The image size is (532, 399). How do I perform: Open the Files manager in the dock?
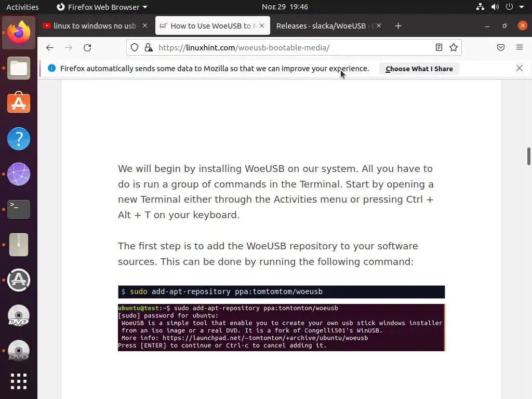tap(19, 68)
